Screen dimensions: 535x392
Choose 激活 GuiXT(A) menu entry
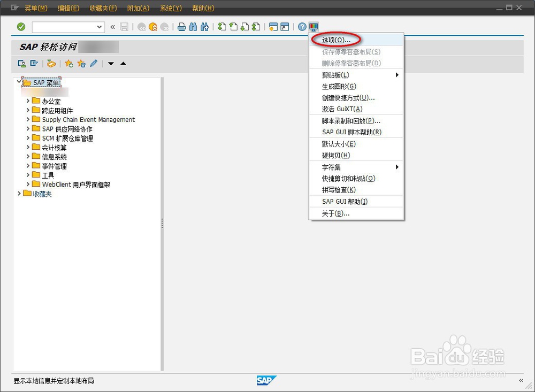click(356, 109)
